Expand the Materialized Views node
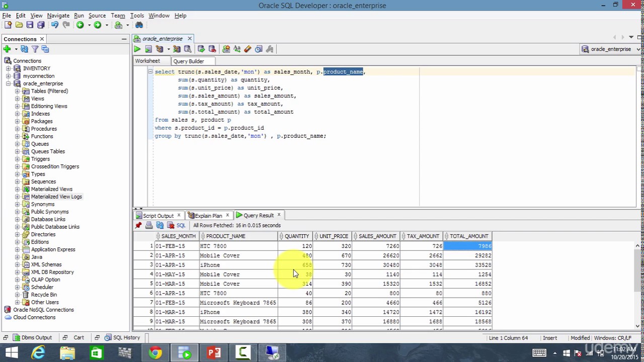The image size is (644, 362). click(17, 189)
